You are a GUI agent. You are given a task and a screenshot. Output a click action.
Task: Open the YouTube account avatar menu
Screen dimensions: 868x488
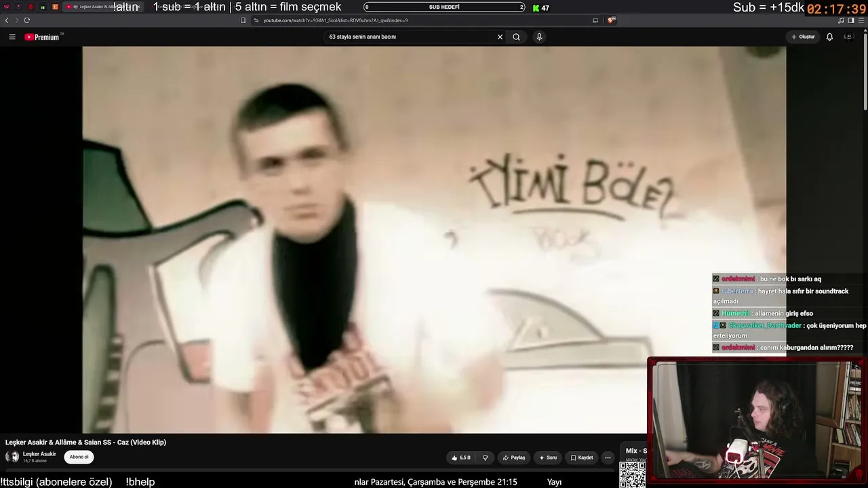point(848,37)
